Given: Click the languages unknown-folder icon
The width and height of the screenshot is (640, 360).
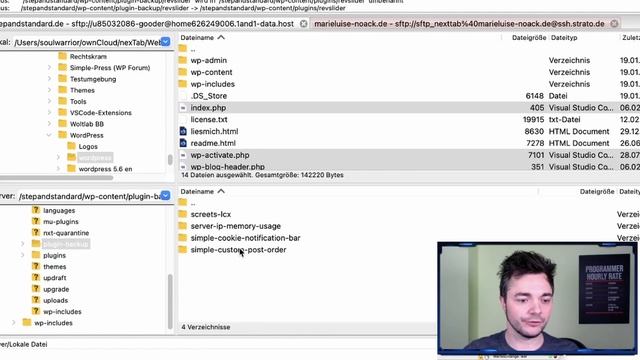Looking at the screenshot, I should pos(36,210).
